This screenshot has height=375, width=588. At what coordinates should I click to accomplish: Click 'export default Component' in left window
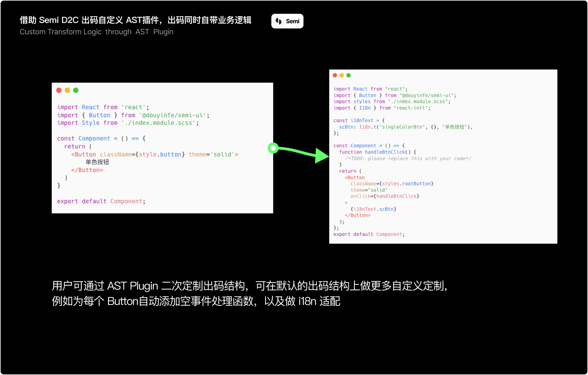coord(101,201)
